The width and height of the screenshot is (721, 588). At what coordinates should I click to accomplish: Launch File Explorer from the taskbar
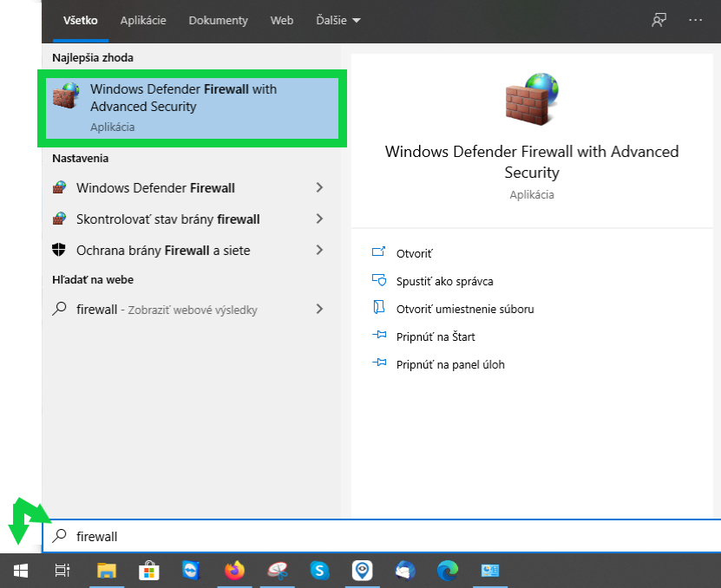tap(107, 571)
